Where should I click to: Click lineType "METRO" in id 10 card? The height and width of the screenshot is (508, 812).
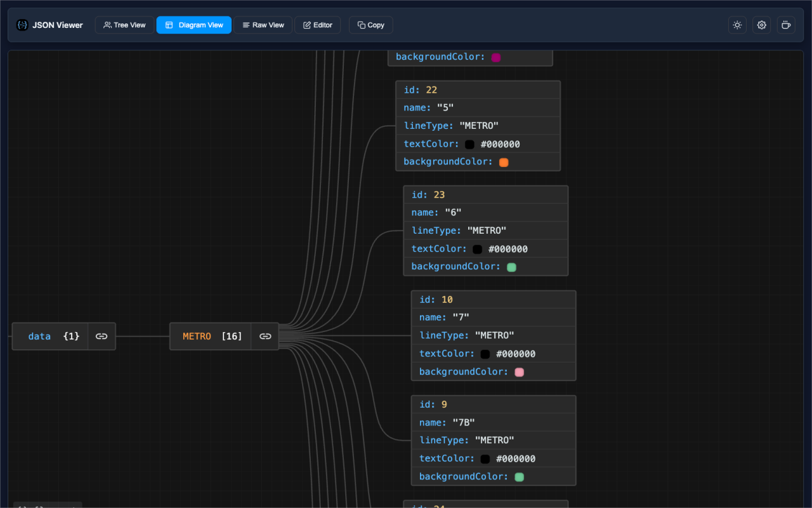[x=494, y=335]
